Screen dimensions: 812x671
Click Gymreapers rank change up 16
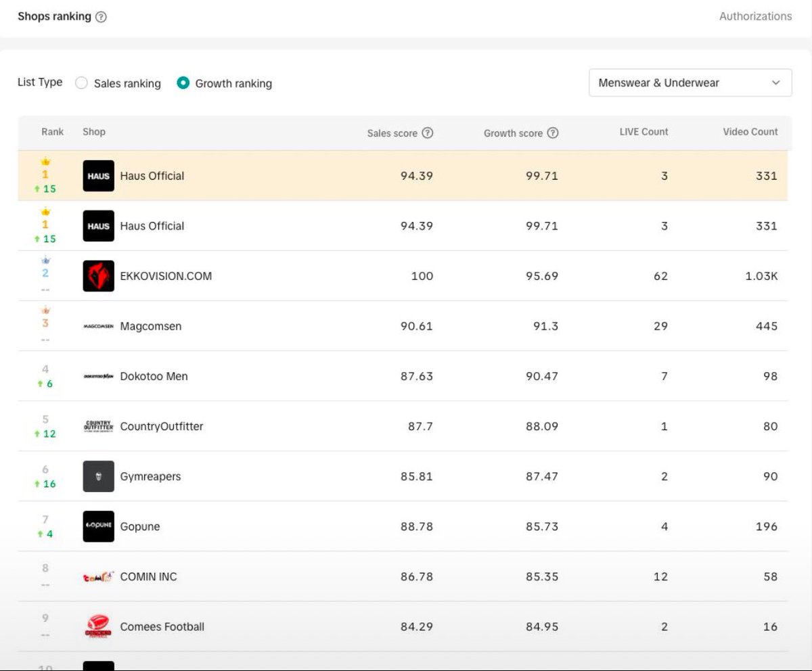coord(45,484)
